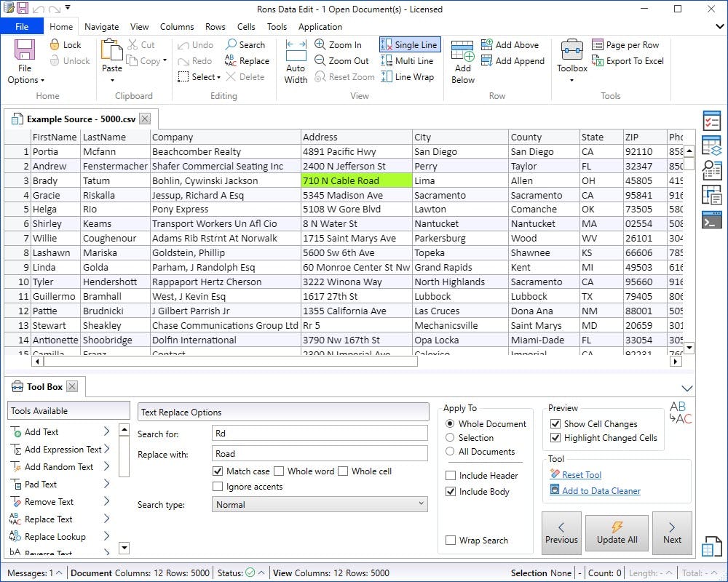Click inside the Search for input field
Viewport: 728px width, 582px height.
[318, 432]
